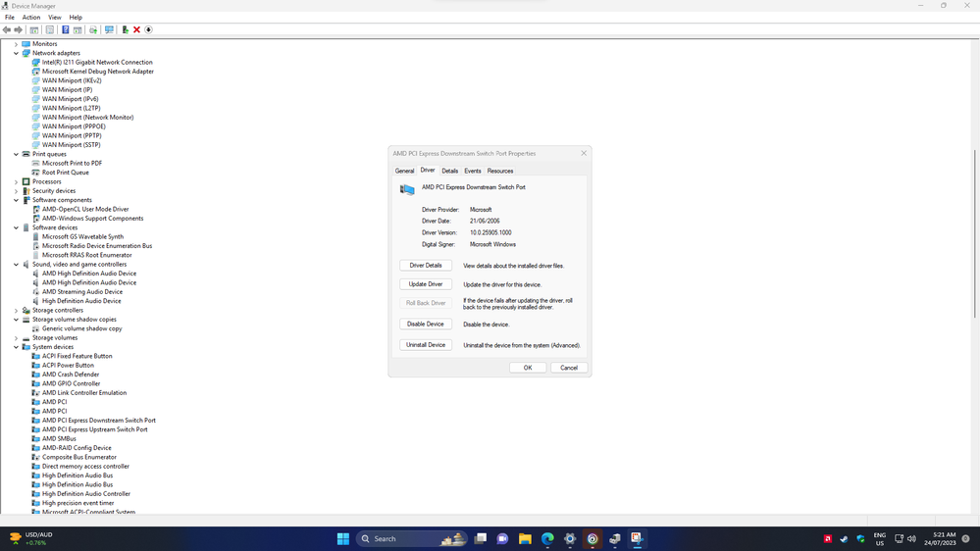Screen dimensions: 980x551
Task: Select Intel(R) I211 Gigabit Network Connection
Action: pyautogui.click(x=97, y=63)
